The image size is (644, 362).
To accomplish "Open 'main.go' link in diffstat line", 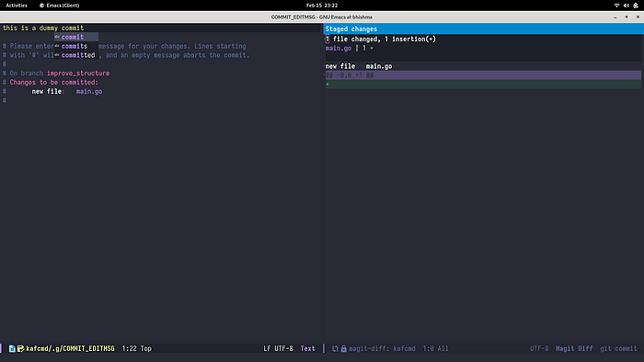I will [339, 48].
